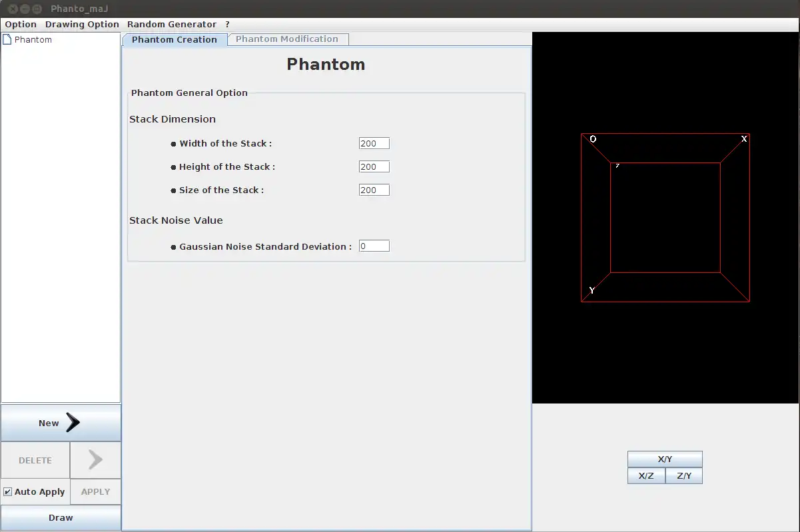The image size is (800, 532).
Task: Click the Size of the Stack field
Action: (x=374, y=190)
